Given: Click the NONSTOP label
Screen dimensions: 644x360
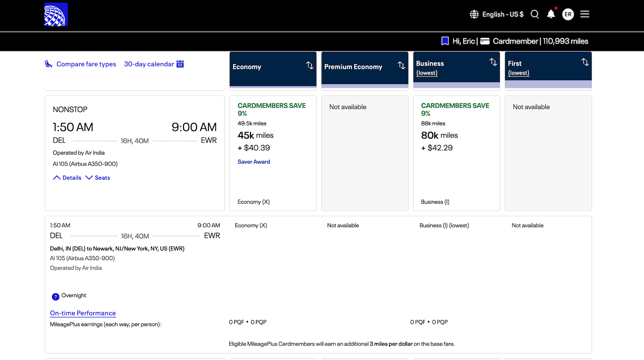Looking at the screenshot, I should pyautogui.click(x=70, y=110).
